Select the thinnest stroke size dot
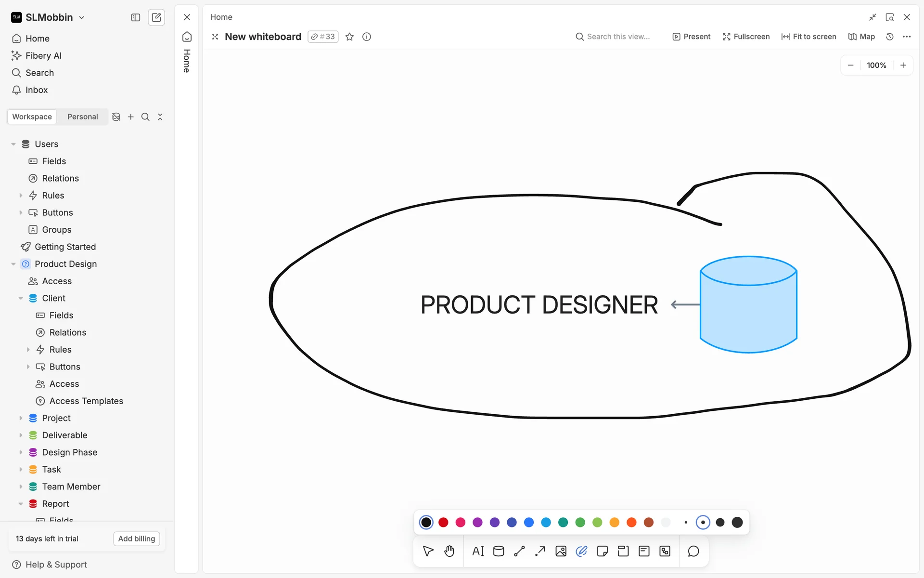This screenshot has height=578, width=924. click(x=686, y=522)
